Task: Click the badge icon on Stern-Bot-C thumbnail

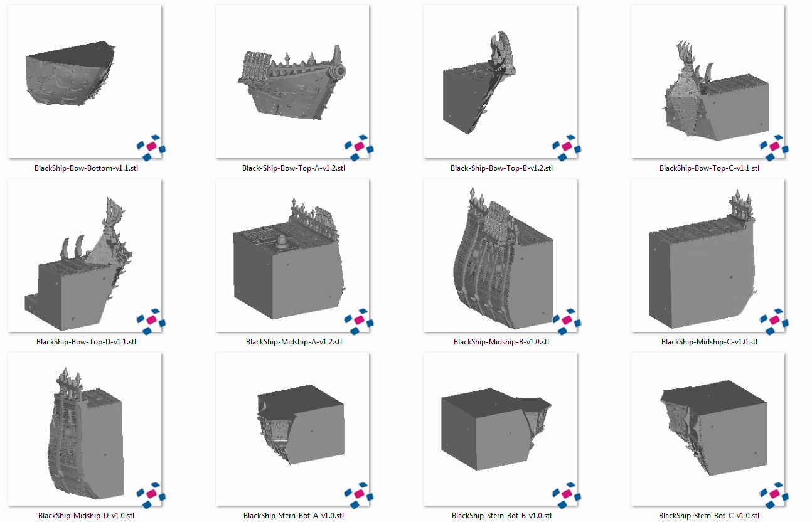Action: [x=774, y=494]
